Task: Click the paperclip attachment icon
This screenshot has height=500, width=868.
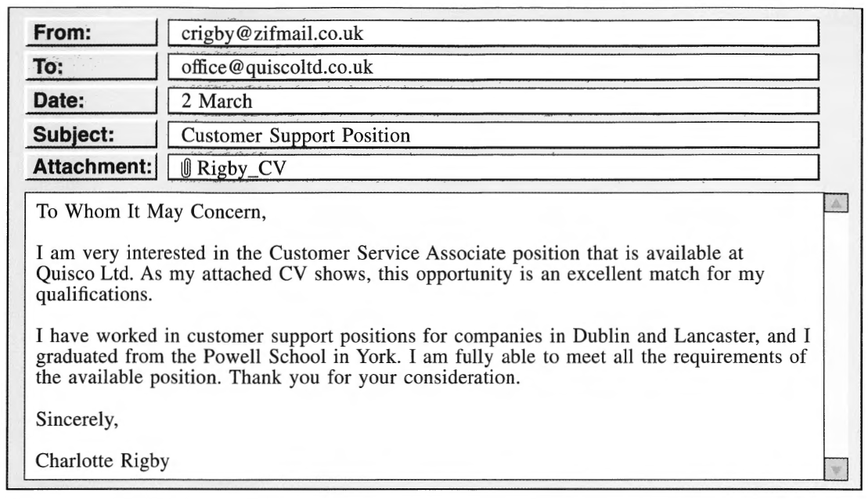Action: click(x=186, y=167)
